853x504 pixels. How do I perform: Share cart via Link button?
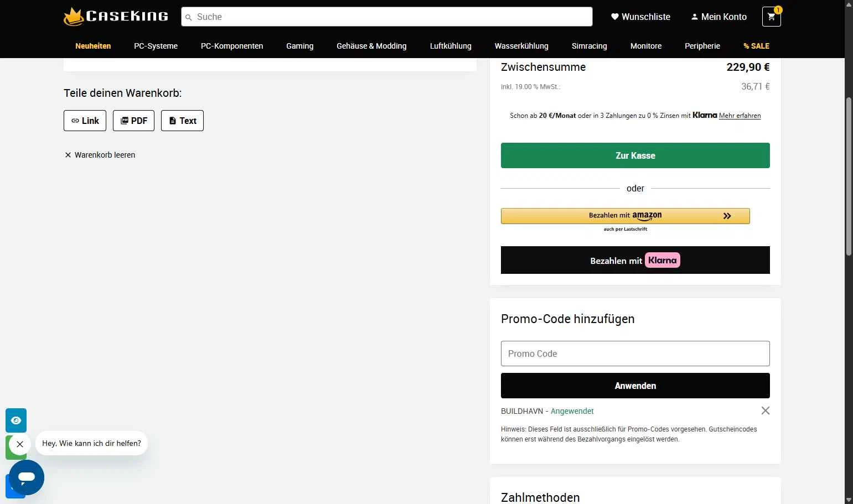[85, 121]
